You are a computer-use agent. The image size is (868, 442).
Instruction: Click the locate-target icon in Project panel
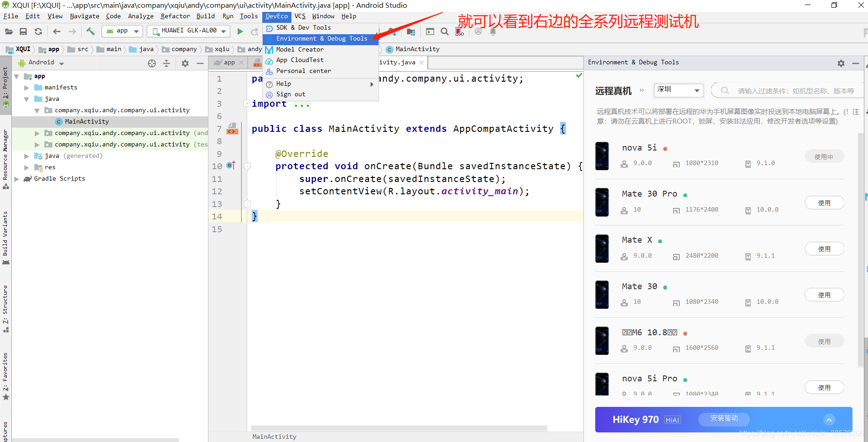click(152, 63)
